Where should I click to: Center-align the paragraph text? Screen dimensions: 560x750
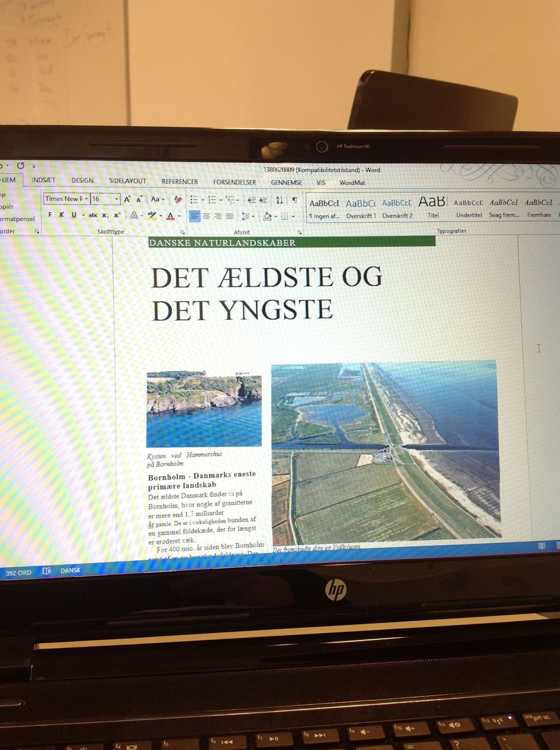click(x=206, y=216)
